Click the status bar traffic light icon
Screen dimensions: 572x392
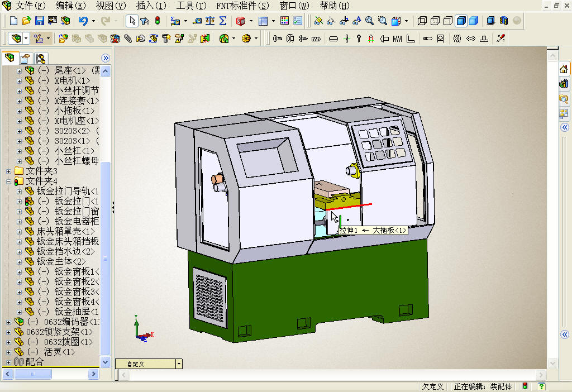[525, 386]
